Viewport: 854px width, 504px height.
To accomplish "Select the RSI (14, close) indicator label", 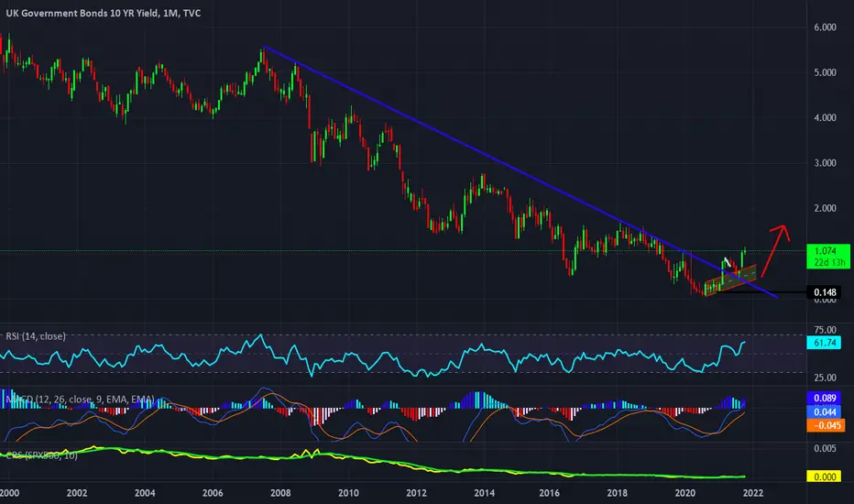I will pos(36,336).
